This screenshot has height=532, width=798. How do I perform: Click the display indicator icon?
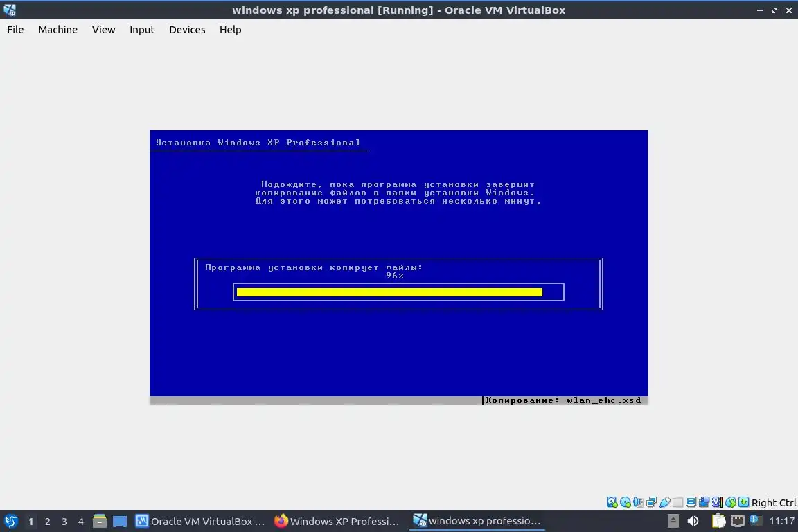[691, 502]
